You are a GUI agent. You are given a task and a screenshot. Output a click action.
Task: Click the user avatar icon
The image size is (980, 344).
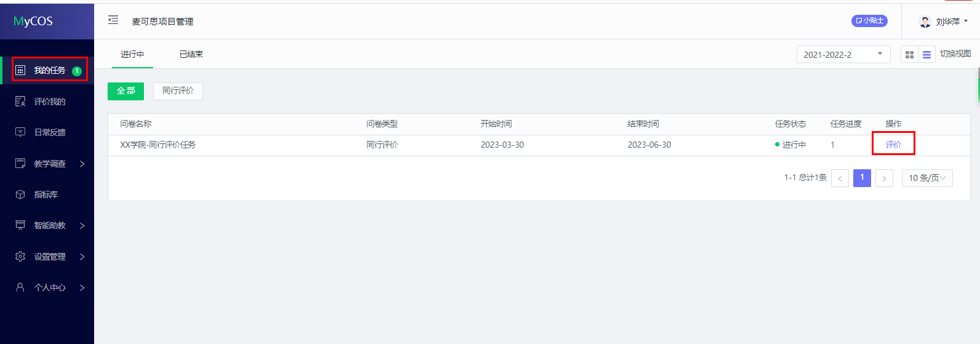pos(925,22)
